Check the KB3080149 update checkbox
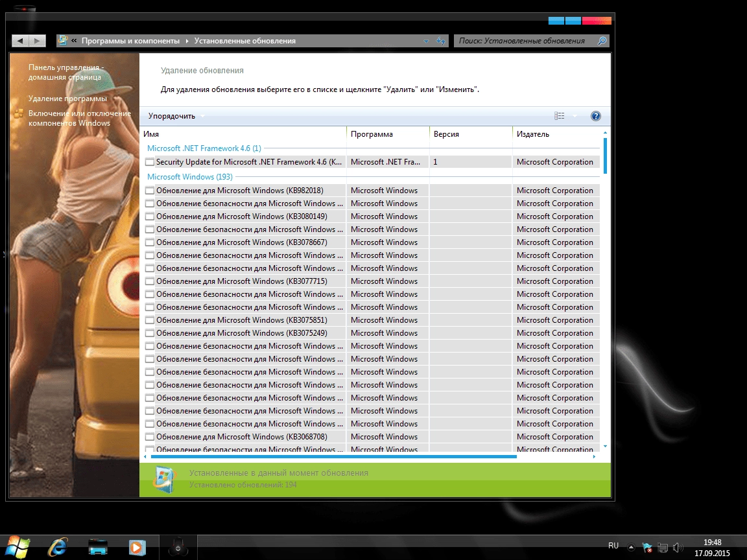The height and width of the screenshot is (560, 747). tap(150, 216)
